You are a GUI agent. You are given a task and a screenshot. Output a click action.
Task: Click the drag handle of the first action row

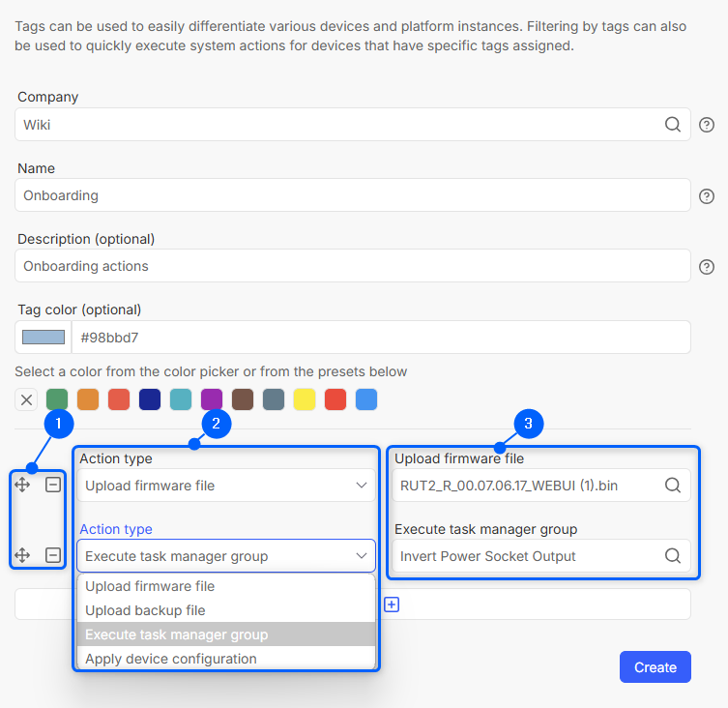pyautogui.click(x=23, y=485)
